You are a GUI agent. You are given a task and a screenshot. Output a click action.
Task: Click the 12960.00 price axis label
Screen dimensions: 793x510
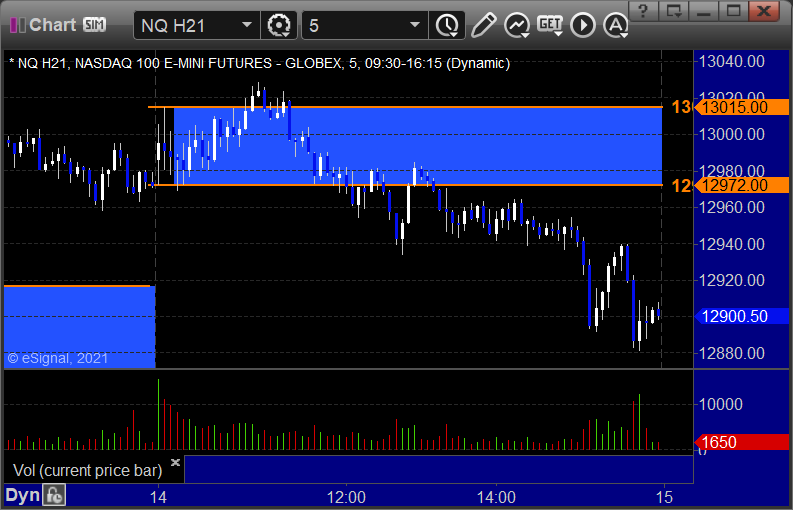pyautogui.click(x=731, y=207)
